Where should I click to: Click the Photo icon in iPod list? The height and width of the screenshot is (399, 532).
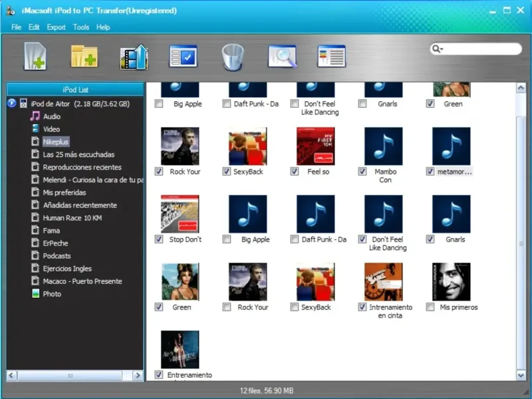[x=36, y=294]
